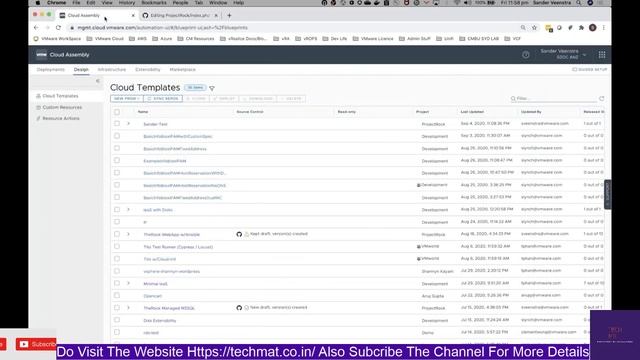
Task: Open the AWS bookmarks folder
Action: (138, 39)
